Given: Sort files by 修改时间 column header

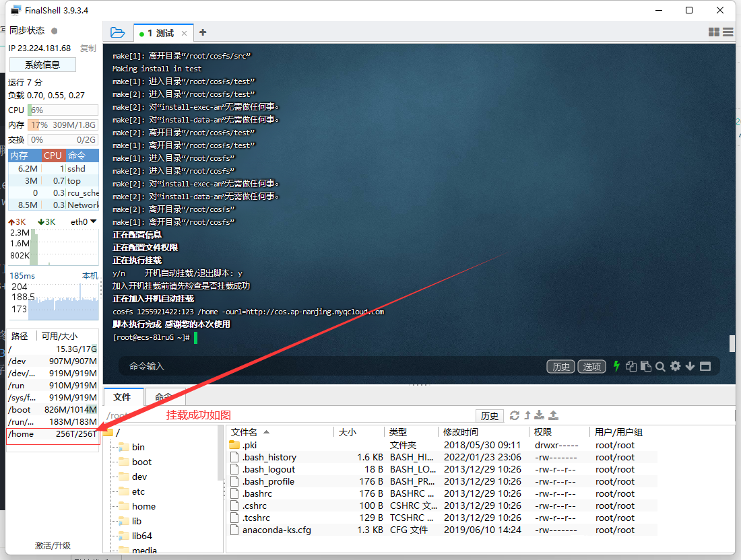Looking at the screenshot, I should click(482, 432).
